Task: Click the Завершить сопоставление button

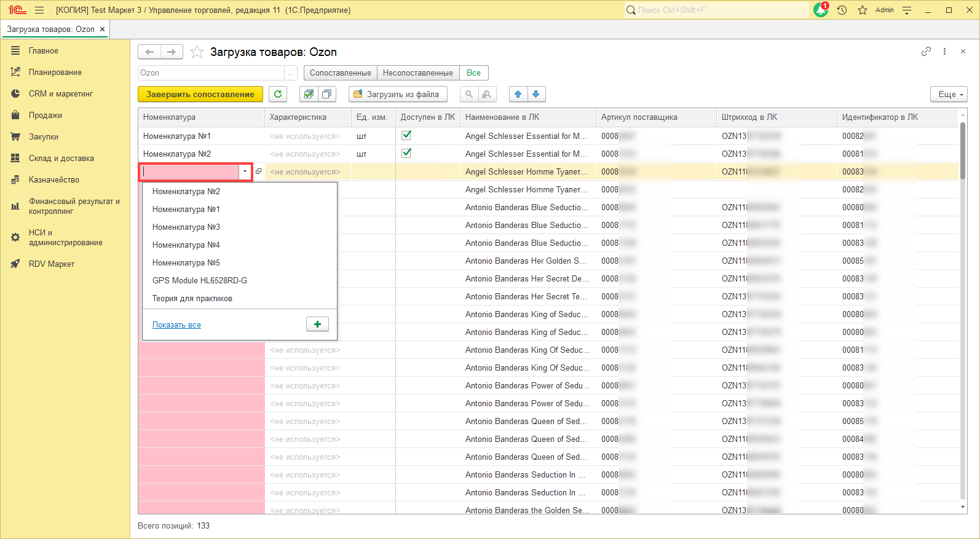Action: [x=200, y=94]
